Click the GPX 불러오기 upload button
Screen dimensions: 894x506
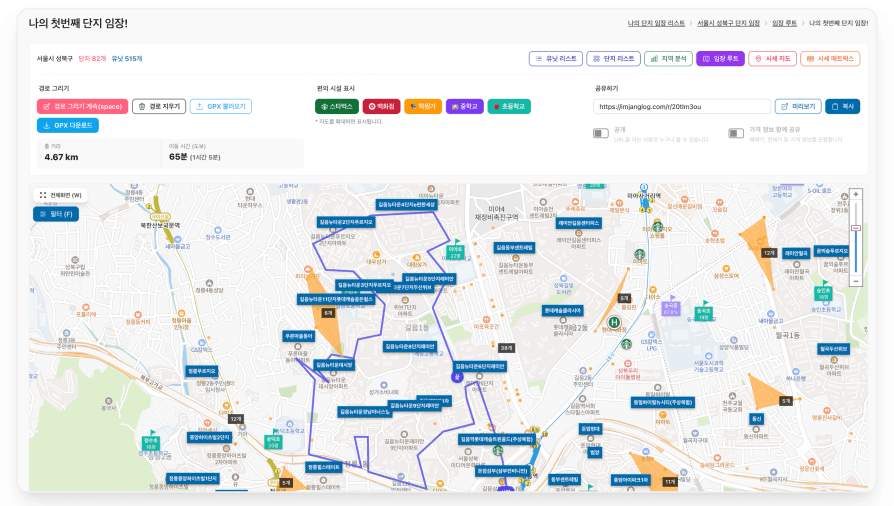tap(220, 106)
